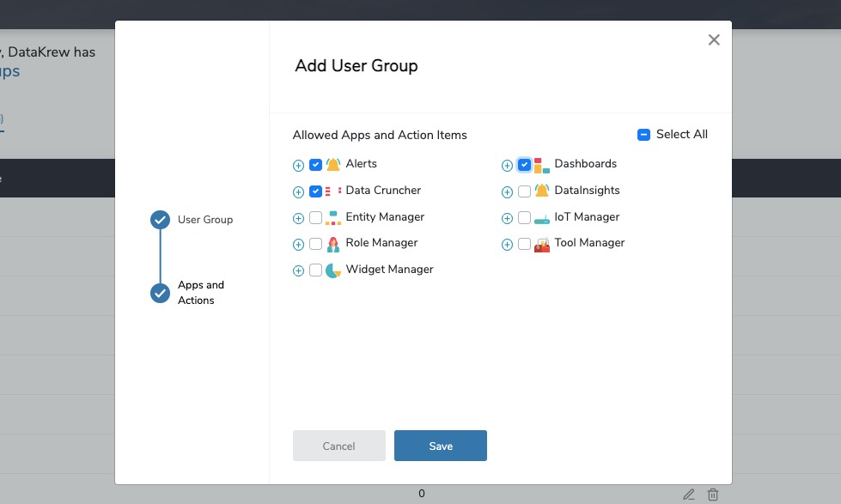Click the Entity Manager icon
Viewport: 841px width, 504px height.
click(x=333, y=218)
